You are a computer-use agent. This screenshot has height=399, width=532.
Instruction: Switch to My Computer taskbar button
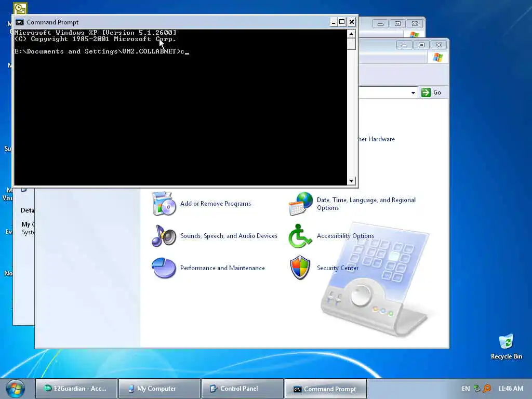pos(159,389)
